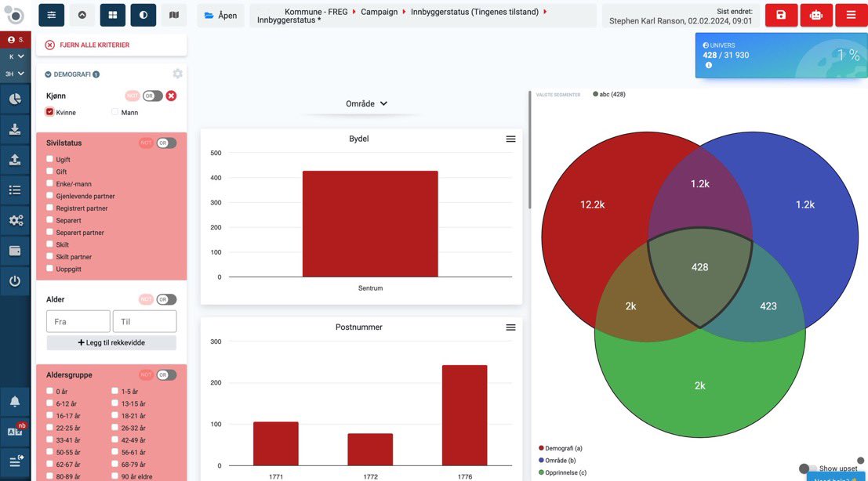
Task: Check the 18-21 år checkbox
Action: 115,414
